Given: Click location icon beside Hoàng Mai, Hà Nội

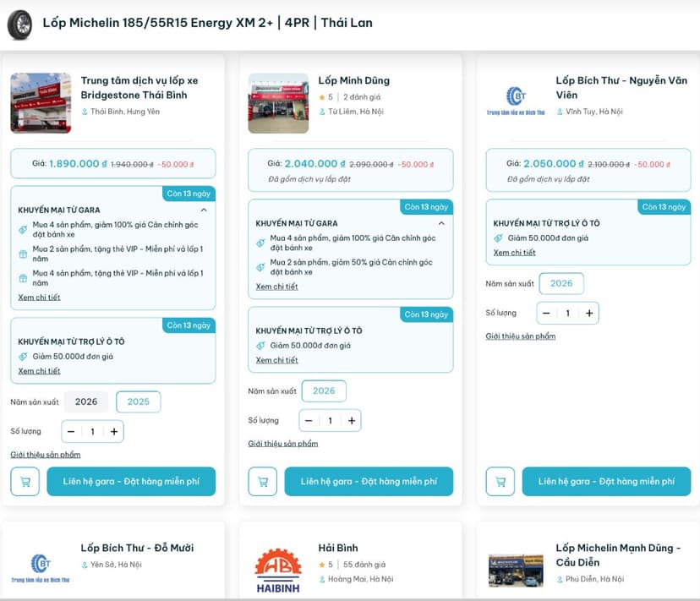Looking at the screenshot, I should pyautogui.click(x=322, y=579).
